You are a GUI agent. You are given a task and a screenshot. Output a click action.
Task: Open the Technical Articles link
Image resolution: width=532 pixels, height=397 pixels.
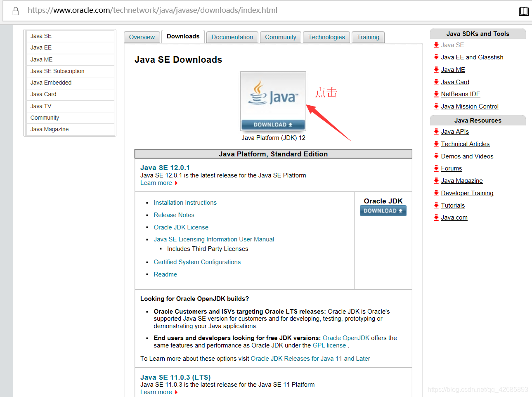click(x=465, y=144)
